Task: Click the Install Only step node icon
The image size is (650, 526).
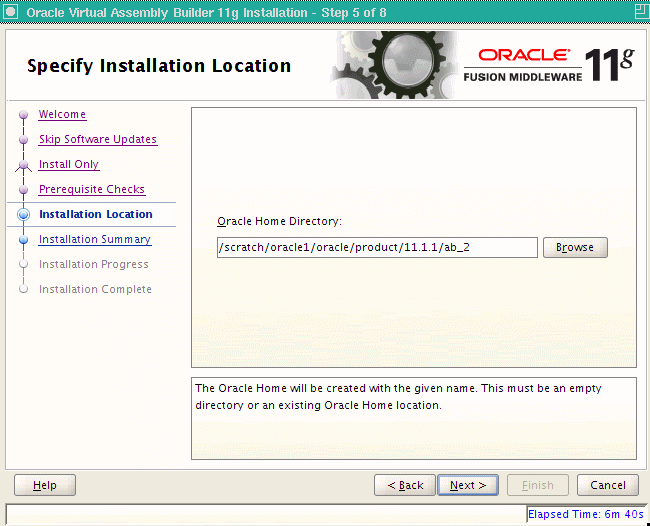Action: [24, 165]
